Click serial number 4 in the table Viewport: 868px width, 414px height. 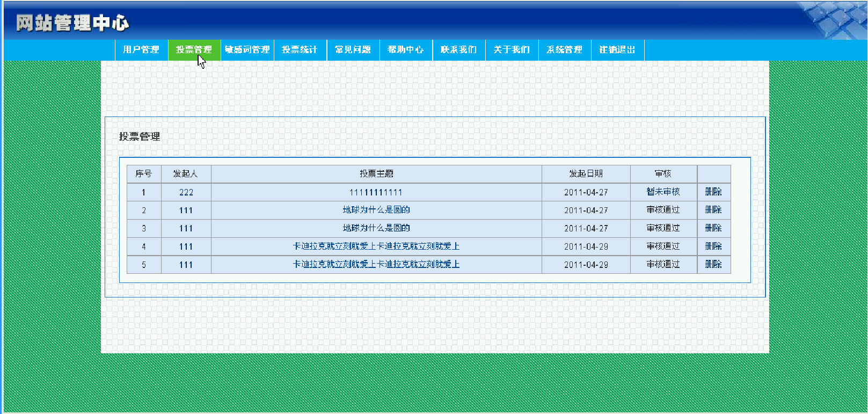pos(144,247)
